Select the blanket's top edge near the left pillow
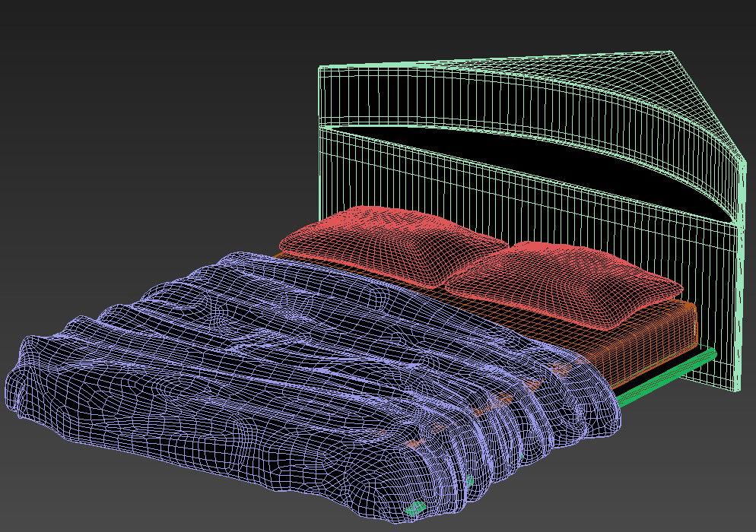The image size is (756, 532). tap(304, 258)
